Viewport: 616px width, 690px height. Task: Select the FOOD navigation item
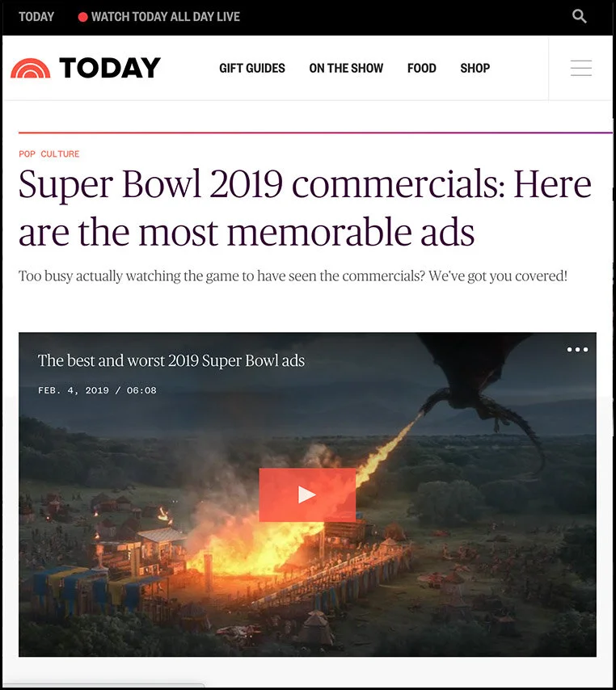[x=421, y=68]
